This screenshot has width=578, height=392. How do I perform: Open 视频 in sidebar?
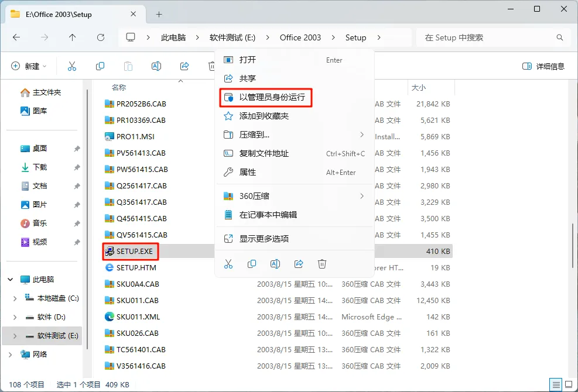(x=34, y=242)
